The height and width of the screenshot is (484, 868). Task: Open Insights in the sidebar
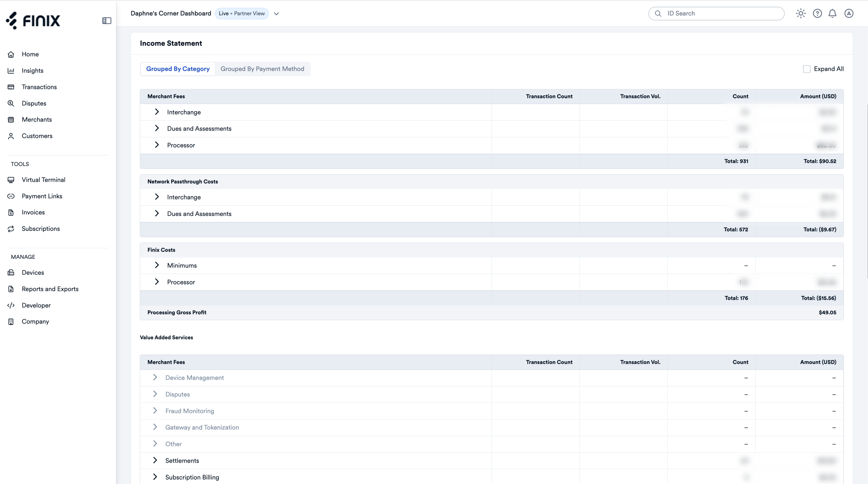33,71
